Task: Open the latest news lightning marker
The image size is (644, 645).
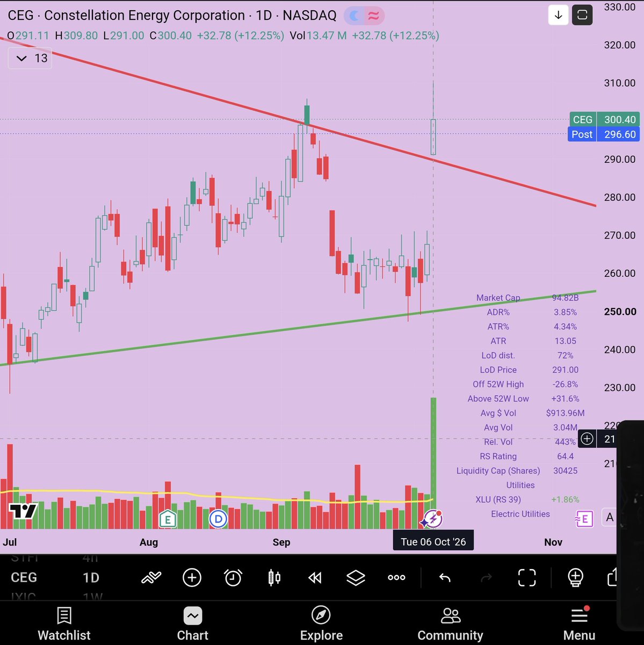Action: (432, 519)
